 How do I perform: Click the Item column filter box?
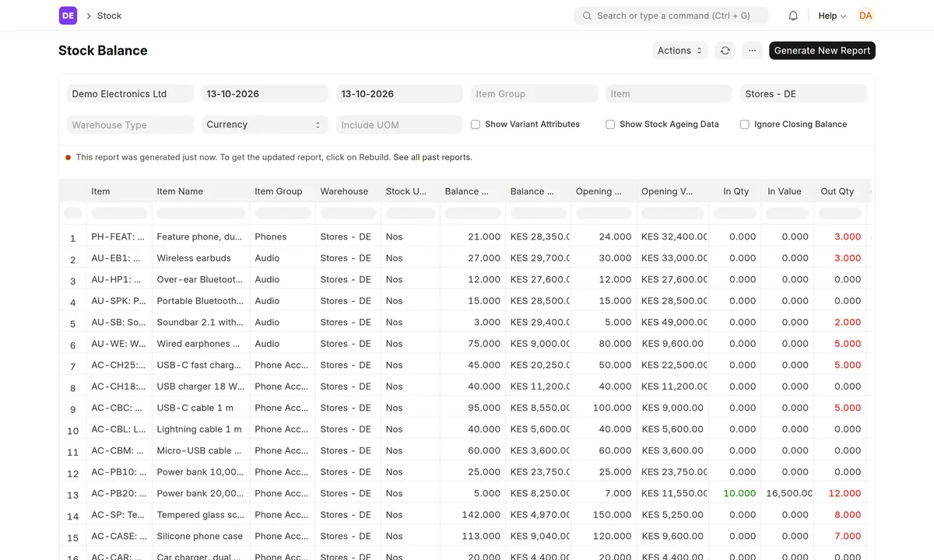118,213
